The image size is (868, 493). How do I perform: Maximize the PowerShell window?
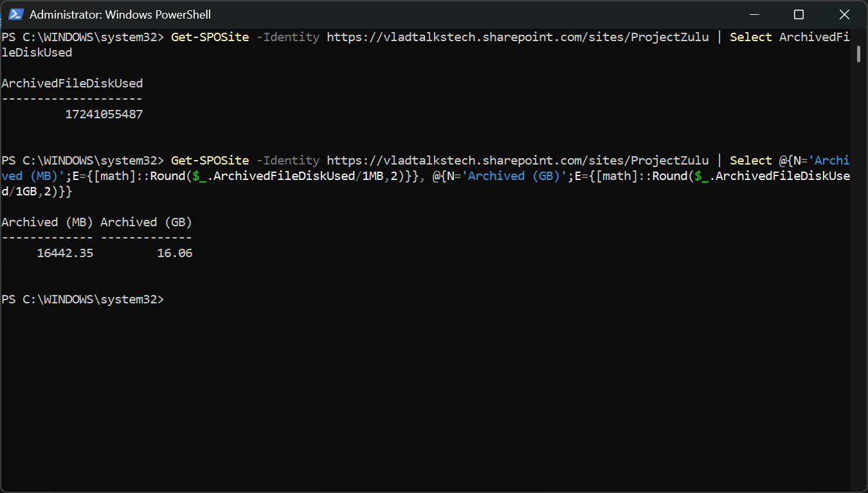pyautogui.click(x=799, y=14)
